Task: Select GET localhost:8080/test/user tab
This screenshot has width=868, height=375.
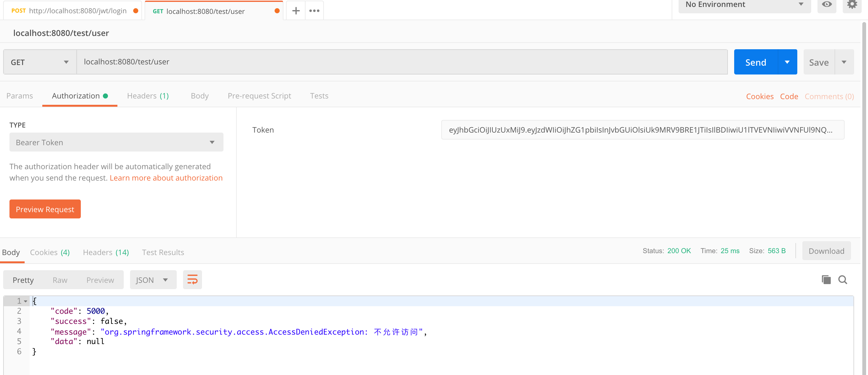Action: click(214, 11)
